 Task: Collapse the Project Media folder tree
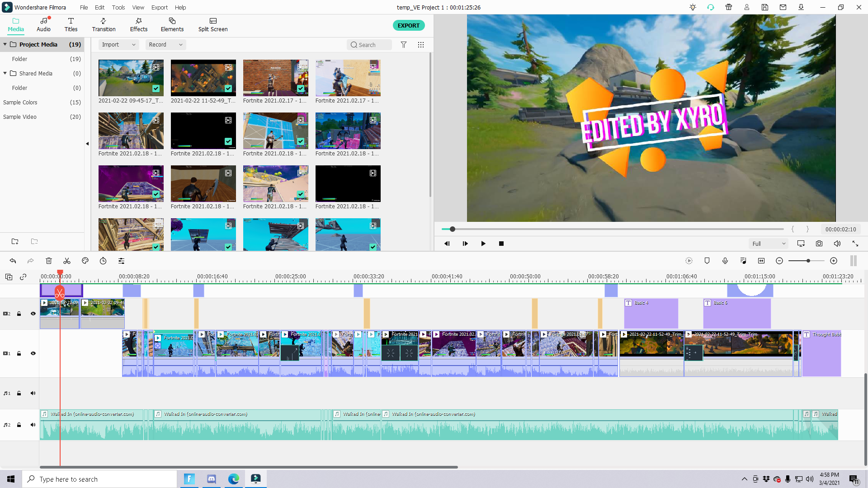pyautogui.click(x=5, y=44)
